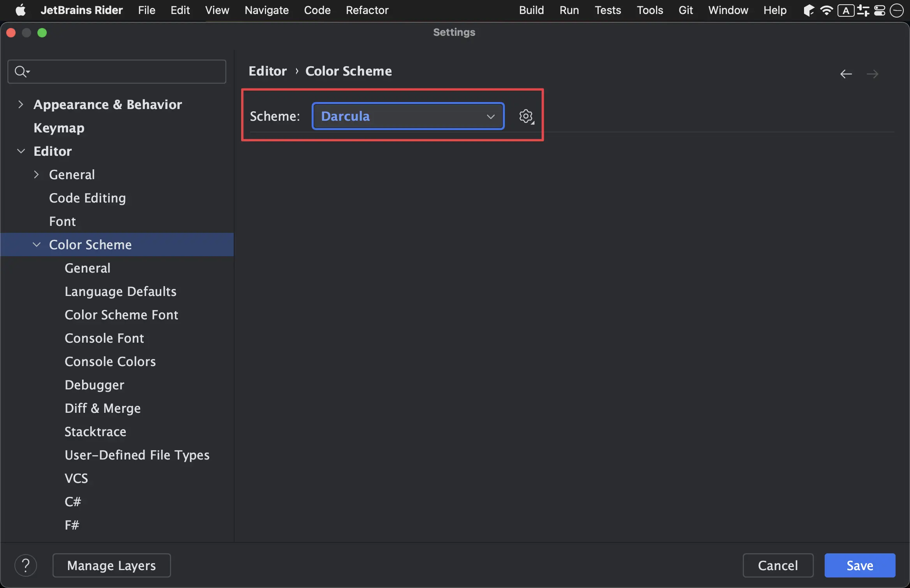Select the Git menu item
The image size is (910, 588).
click(x=685, y=10)
